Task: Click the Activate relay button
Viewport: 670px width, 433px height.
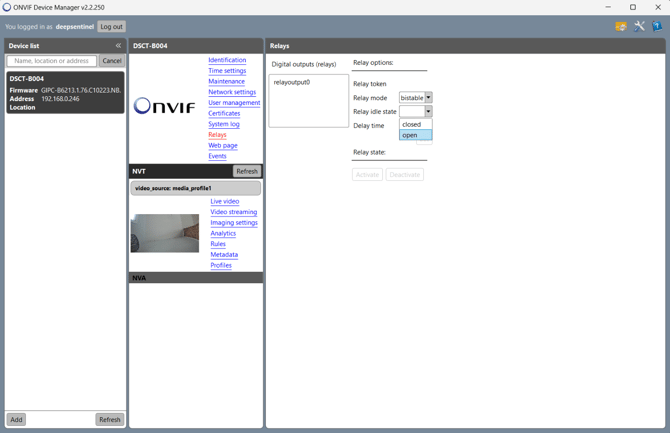Action: click(x=367, y=174)
